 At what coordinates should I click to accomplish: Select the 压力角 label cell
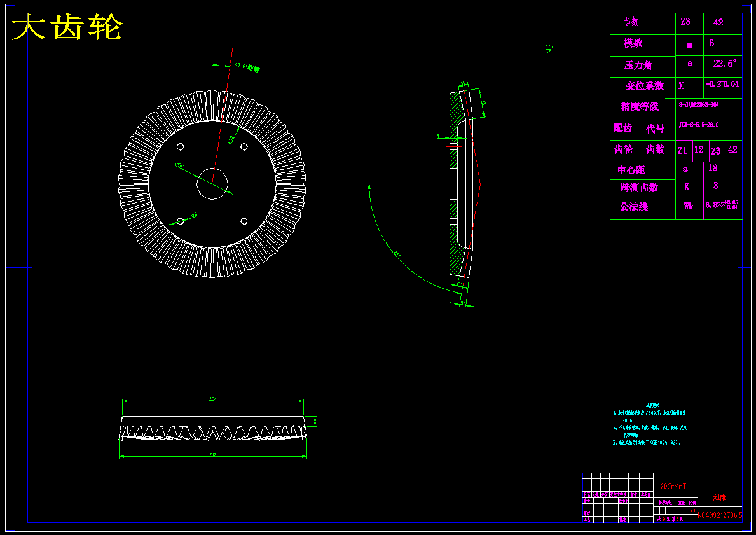point(637,65)
